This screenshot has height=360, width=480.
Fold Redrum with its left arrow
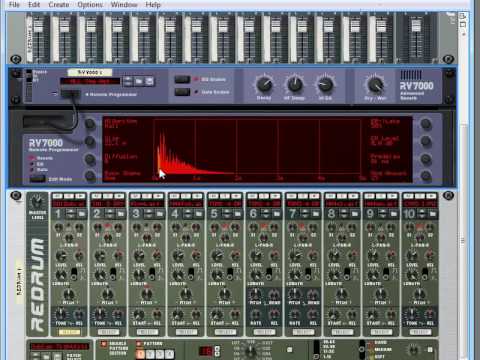pos(16,195)
